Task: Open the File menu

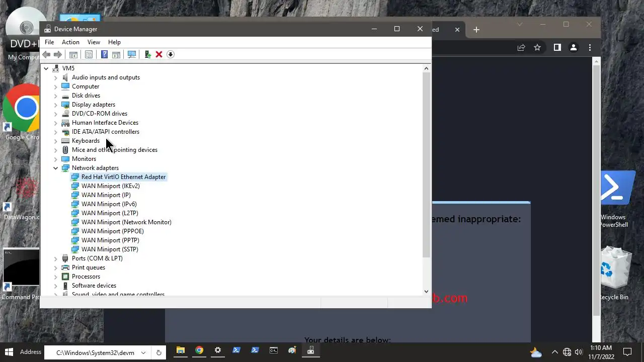Action: tap(49, 42)
